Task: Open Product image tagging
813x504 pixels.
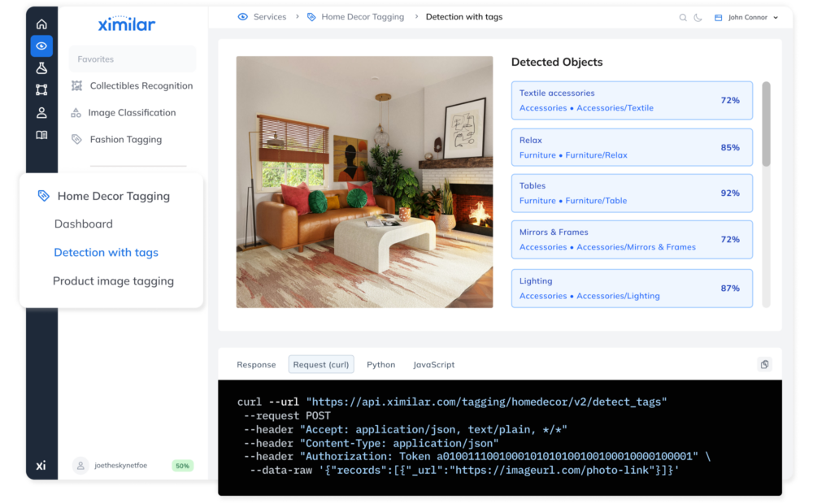Action: coord(113,280)
